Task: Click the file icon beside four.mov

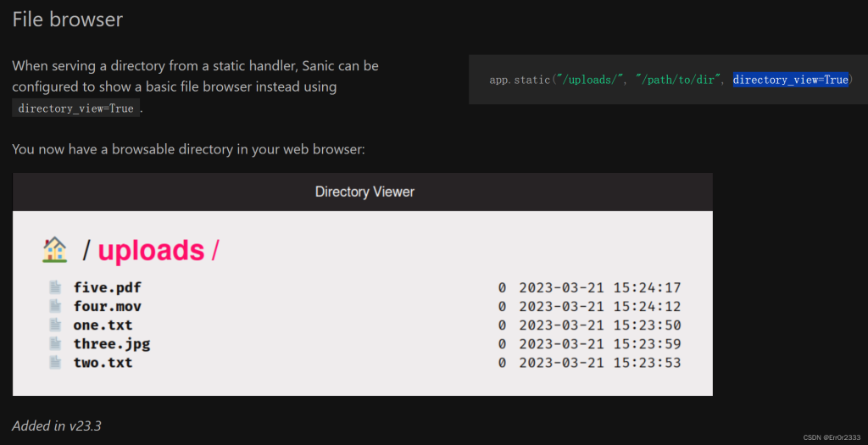Action: pos(55,306)
